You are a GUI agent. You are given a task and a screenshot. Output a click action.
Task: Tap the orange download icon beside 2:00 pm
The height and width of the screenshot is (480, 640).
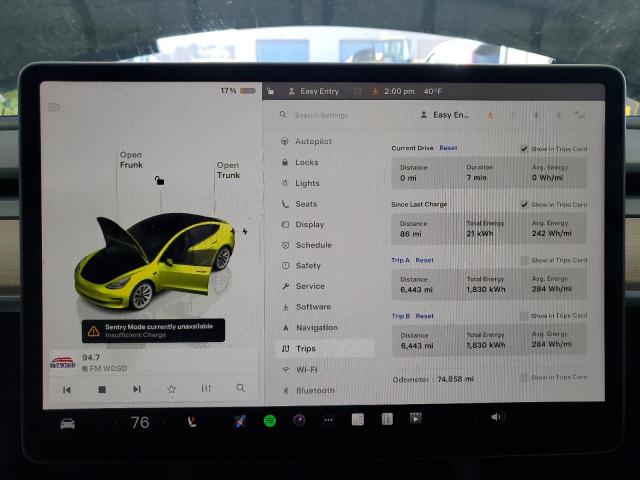click(375, 91)
